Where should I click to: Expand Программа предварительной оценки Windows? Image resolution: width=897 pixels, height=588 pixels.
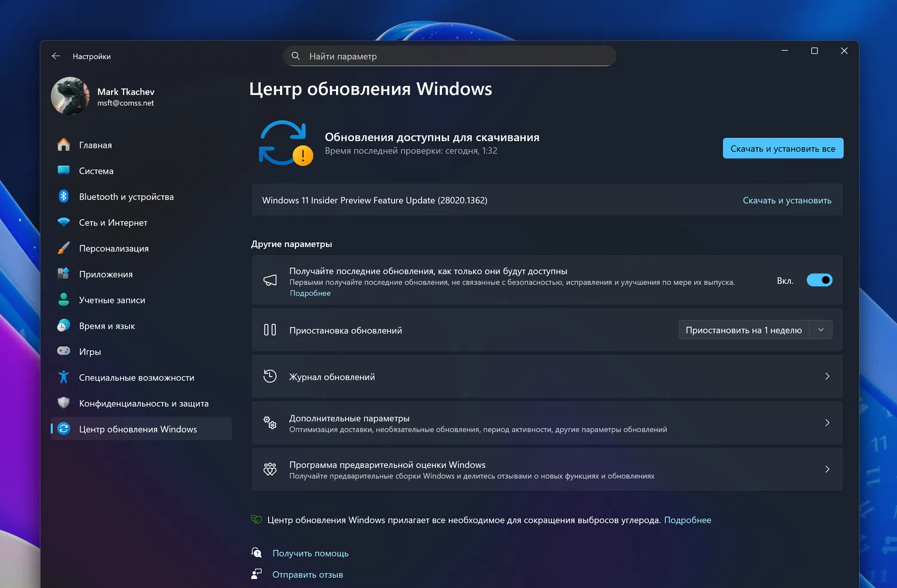[x=827, y=469]
